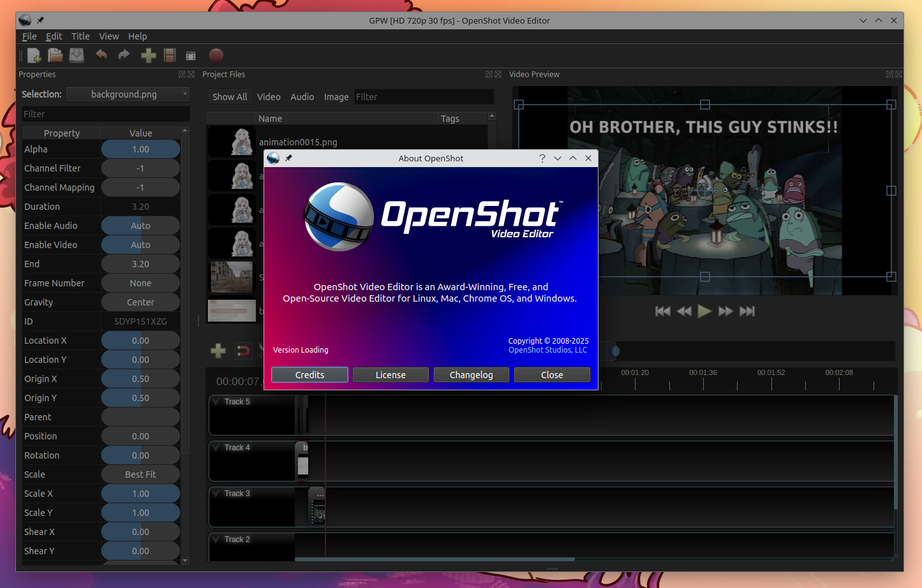This screenshot has width=922, height=588.
Task: Create a new project from toolbar
Action: point(34,55)
